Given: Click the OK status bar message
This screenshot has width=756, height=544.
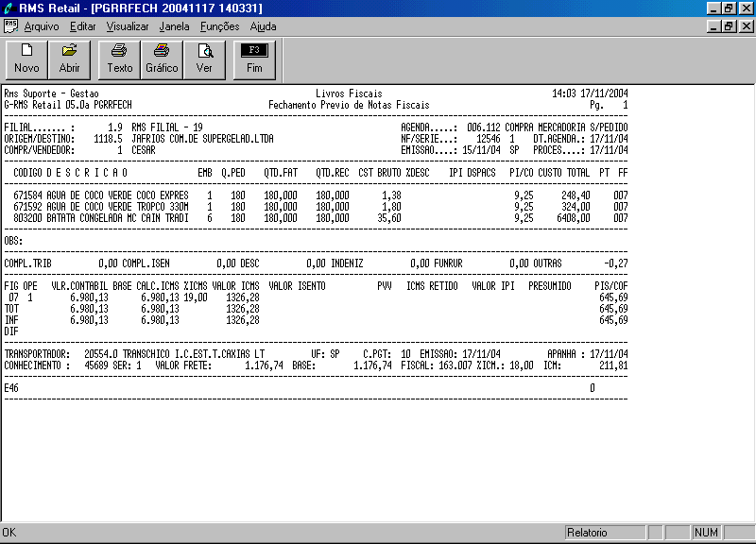Looking at the screenshot, I should 9,533.
